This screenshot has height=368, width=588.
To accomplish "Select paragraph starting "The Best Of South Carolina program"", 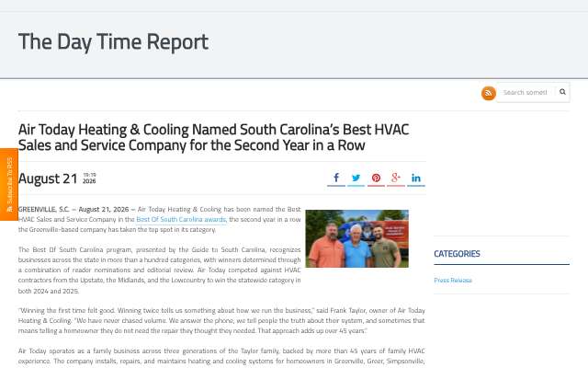I will coord(159,270).
